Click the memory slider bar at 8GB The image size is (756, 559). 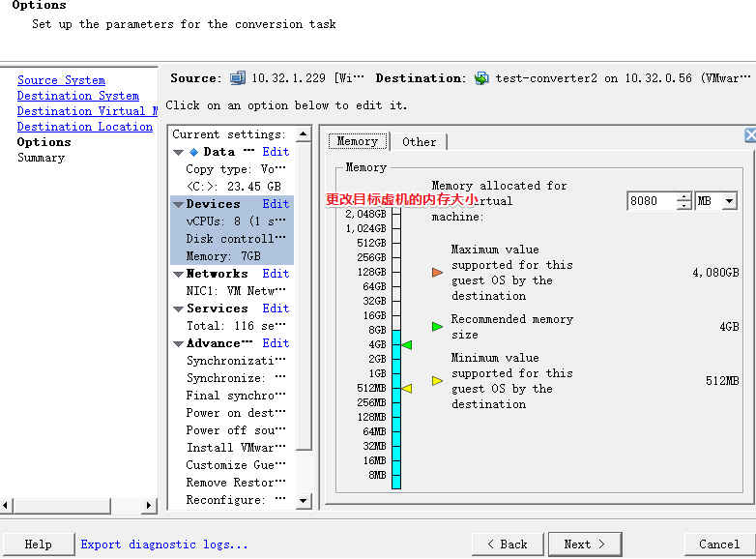[x=396, y=330]
